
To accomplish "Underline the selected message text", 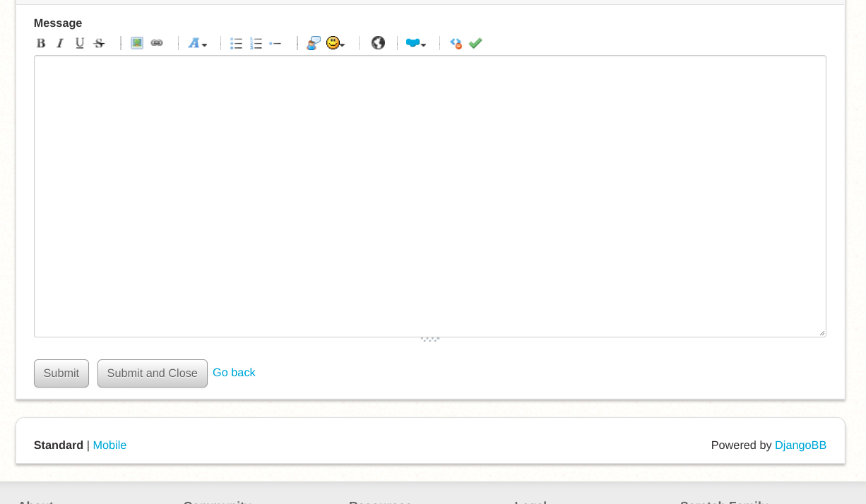I will click(80, 43).
